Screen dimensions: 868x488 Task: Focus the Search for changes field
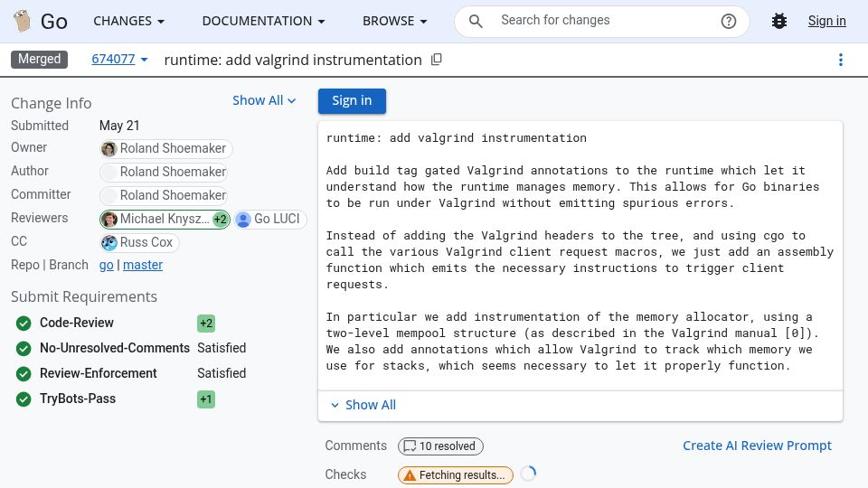tap(602, 21)
